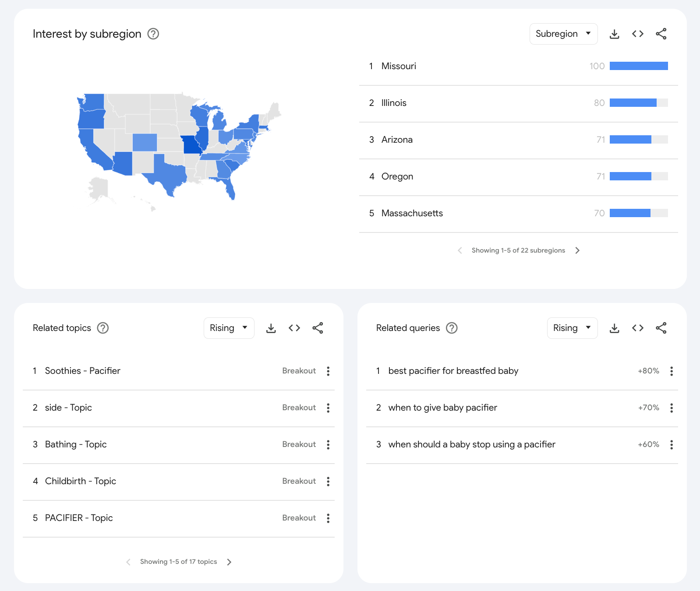Open embed code for subregion card
Viewport: 700px width, 591px height.
(x=638, y=34)
